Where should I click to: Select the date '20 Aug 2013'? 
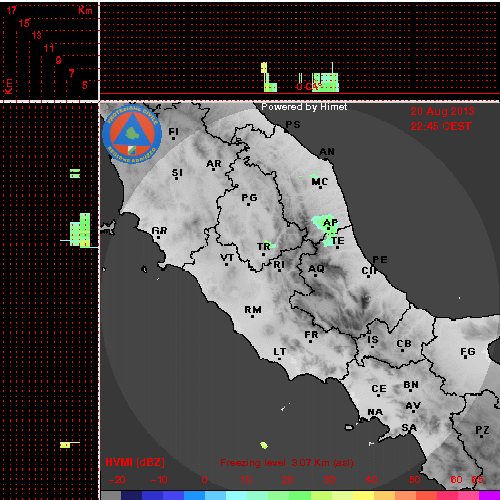tap(442, 111)
